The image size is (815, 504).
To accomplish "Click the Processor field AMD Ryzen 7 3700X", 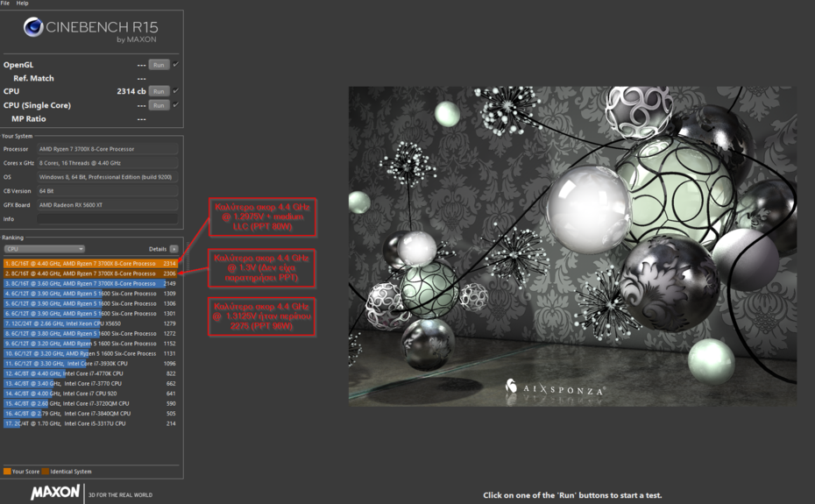I will [108, 149].
